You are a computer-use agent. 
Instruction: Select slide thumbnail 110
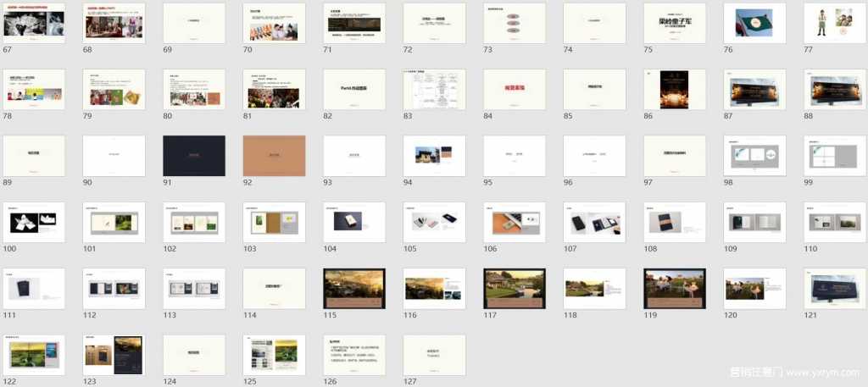(x=835, y=222)
